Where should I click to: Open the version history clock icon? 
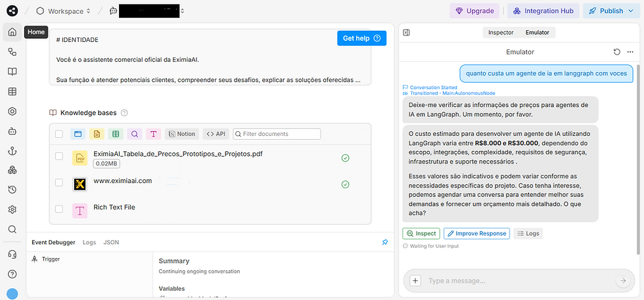(12, 190)
